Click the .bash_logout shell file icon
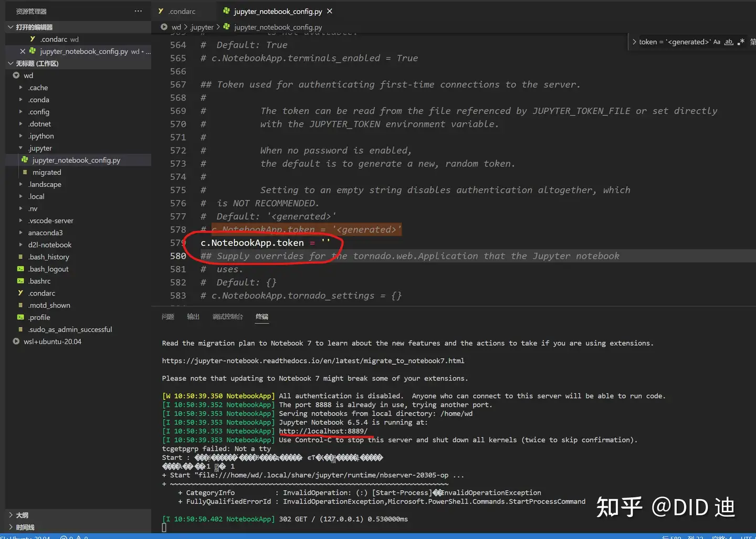 coord(20,269)
